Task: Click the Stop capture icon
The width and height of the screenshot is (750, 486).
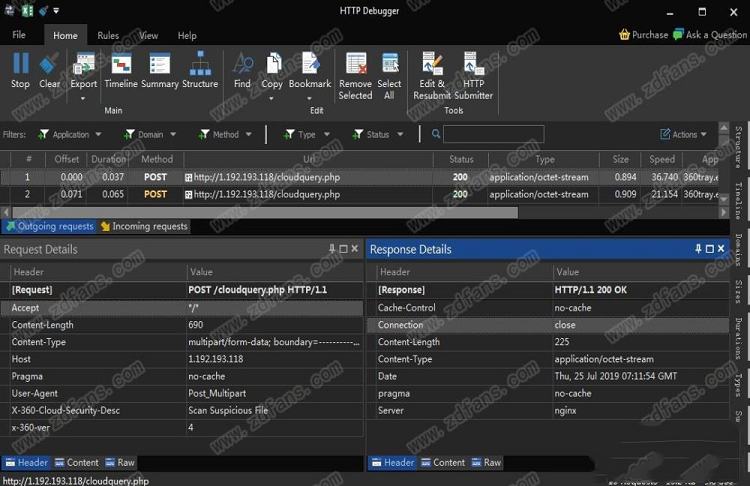Action: point(20,66)
